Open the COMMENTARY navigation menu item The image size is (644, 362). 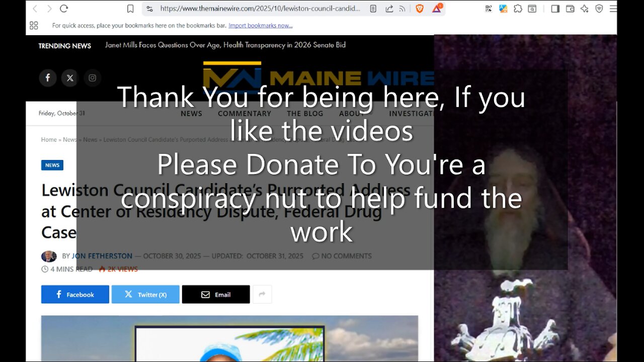(245, 114)
